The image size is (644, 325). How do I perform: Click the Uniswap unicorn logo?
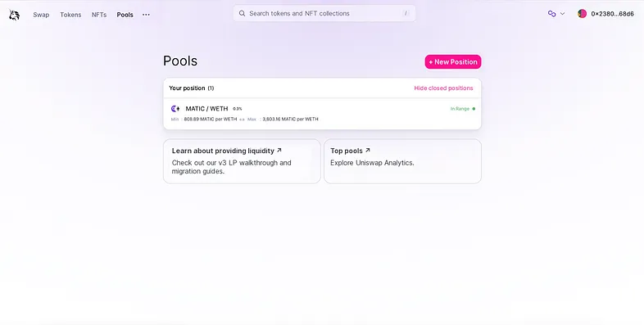click(x=15, y=15)
